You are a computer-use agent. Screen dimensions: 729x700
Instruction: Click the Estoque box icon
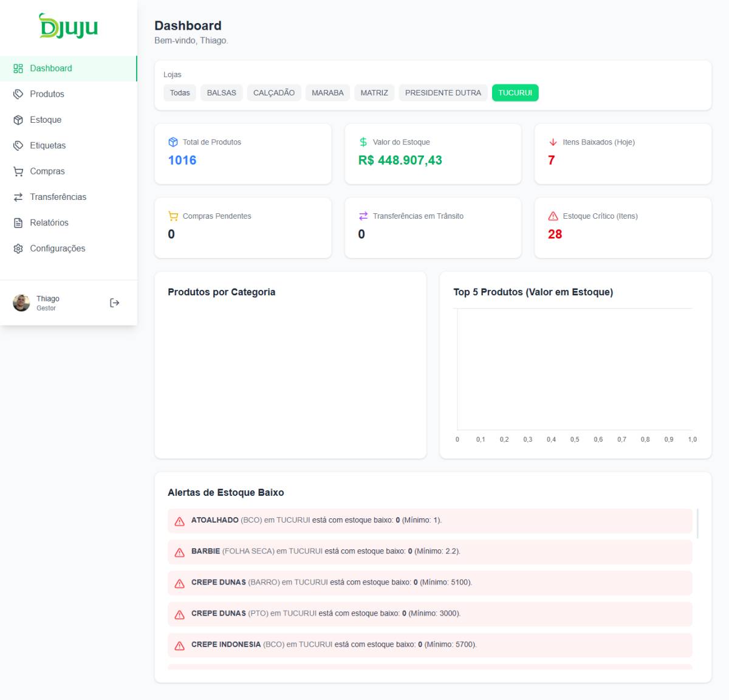18,120
